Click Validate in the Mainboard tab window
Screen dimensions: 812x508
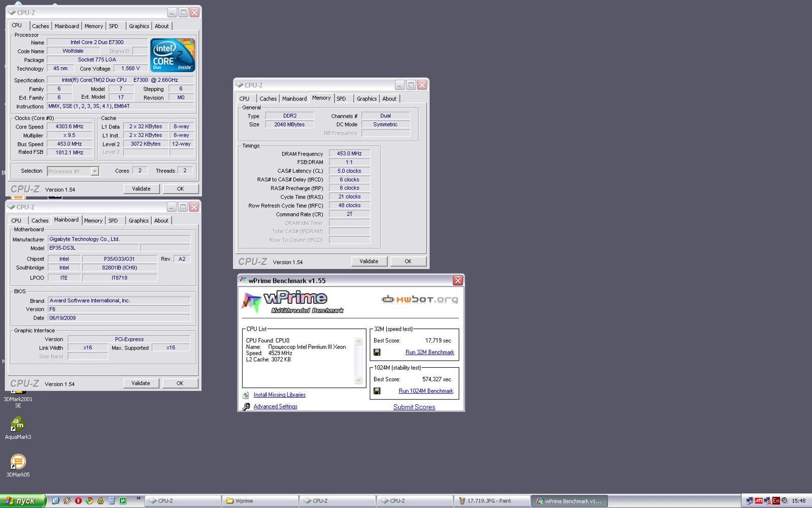coord(141,383)
